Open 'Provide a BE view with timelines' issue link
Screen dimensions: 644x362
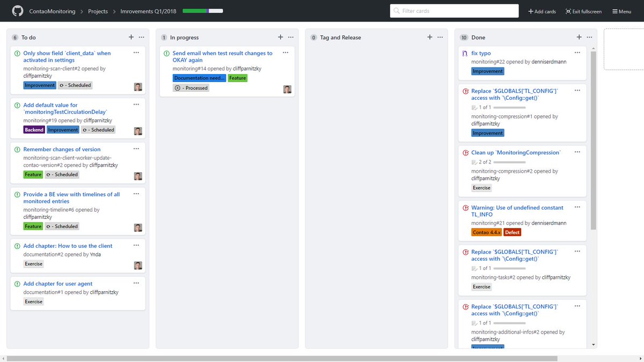(71, 198)
